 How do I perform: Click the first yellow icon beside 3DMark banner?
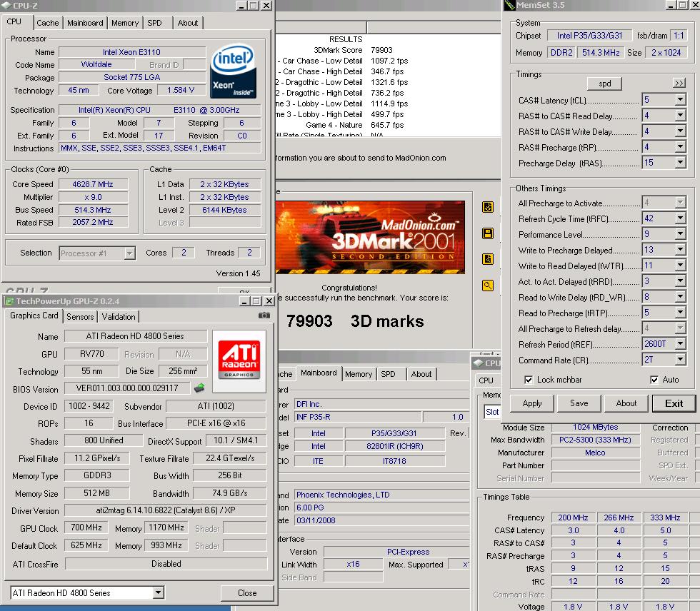(487, 207)
